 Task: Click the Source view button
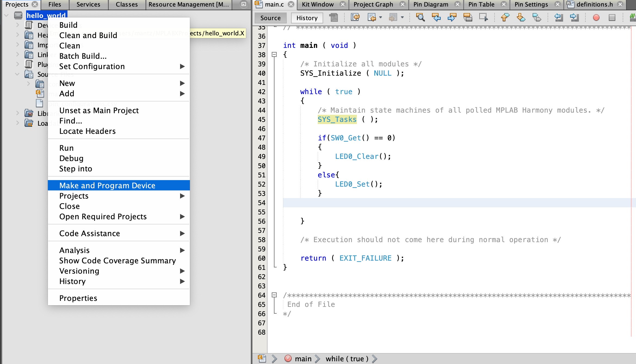(x=270, y=18)
